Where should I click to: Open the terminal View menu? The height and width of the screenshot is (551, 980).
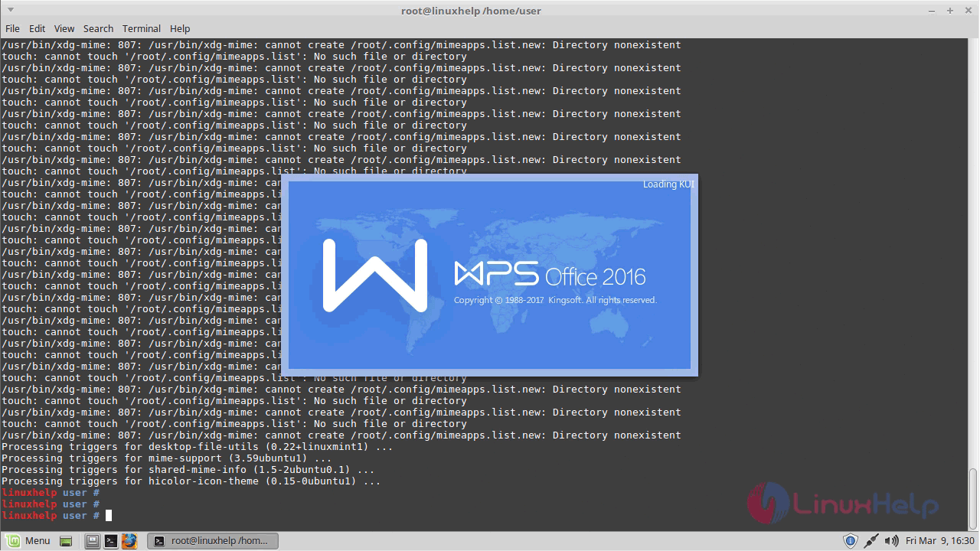(64, 28)
